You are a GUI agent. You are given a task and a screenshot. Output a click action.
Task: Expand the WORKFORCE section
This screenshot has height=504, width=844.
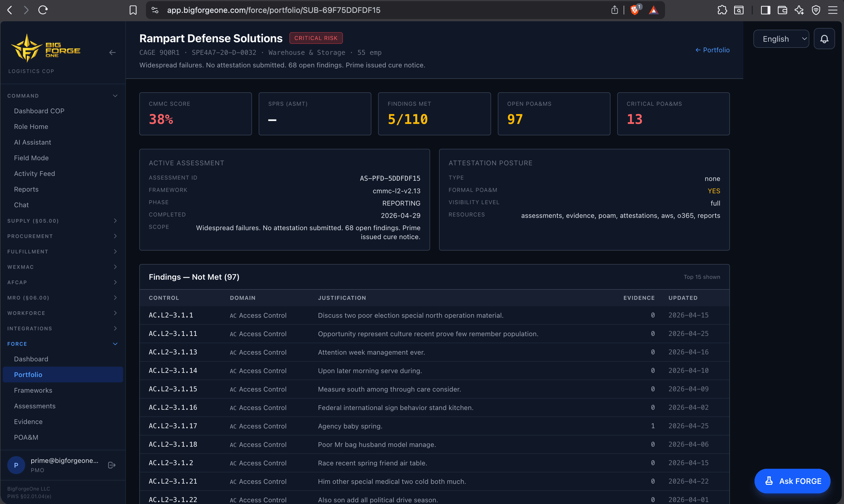(x=63, y=313)
